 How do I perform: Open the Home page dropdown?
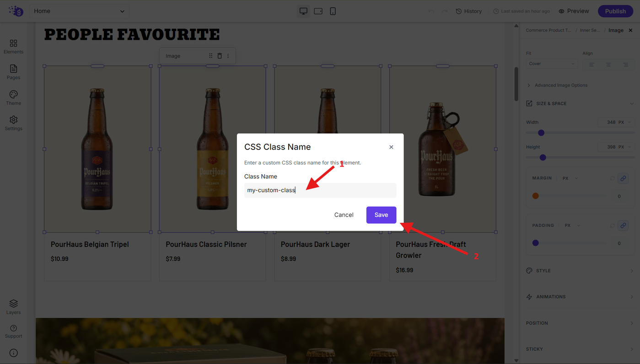(x=80, y=11)
